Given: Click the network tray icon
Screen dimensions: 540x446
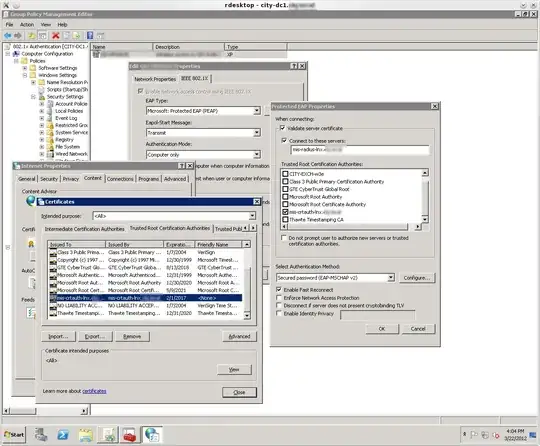Looking at the screenshot, I should (x=485, y=435).
